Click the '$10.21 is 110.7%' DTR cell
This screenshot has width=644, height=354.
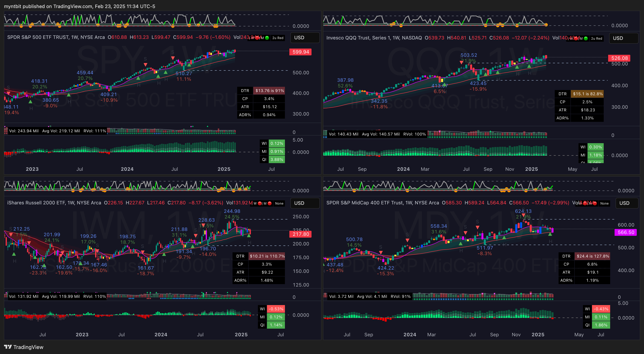[x=267, y=256]
